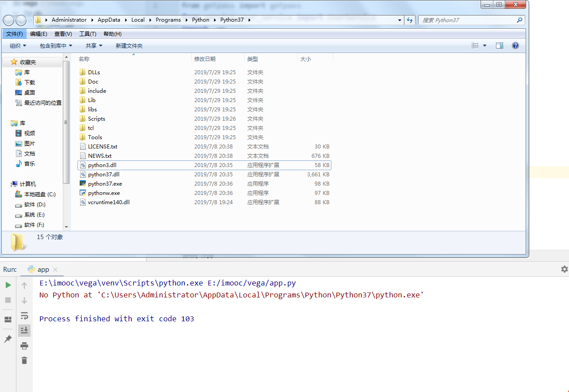This screenshot has height=392, width=569.
Task: Open Run panel settings gear
Action: coord(564,269)
